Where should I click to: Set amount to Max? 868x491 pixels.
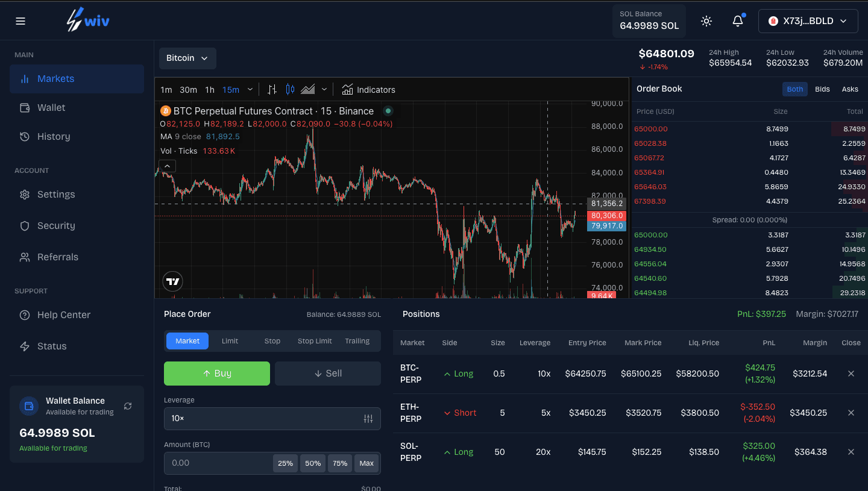(366, 463)
